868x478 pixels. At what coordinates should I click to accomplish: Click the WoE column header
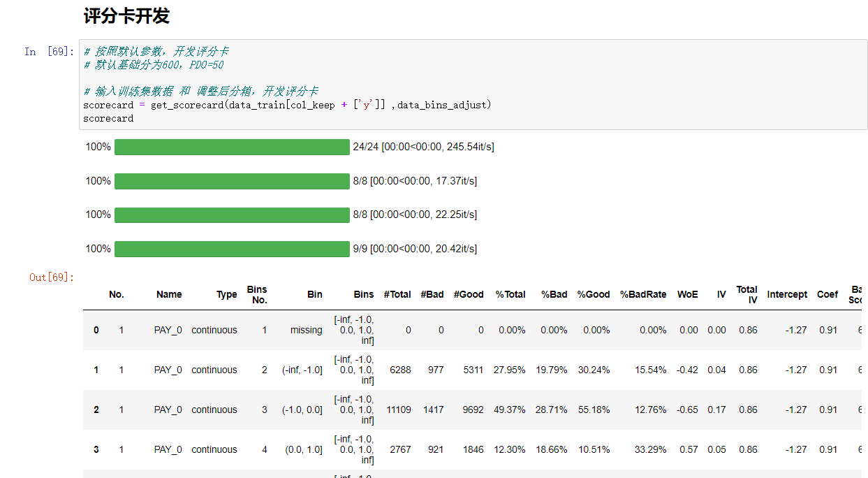pyautogui.click(x=687, y=294)
